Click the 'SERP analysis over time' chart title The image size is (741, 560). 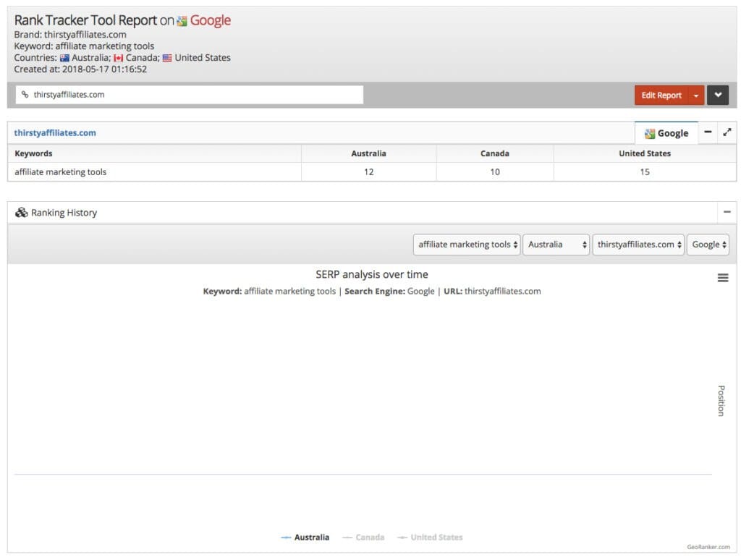(x=372, y=274)
